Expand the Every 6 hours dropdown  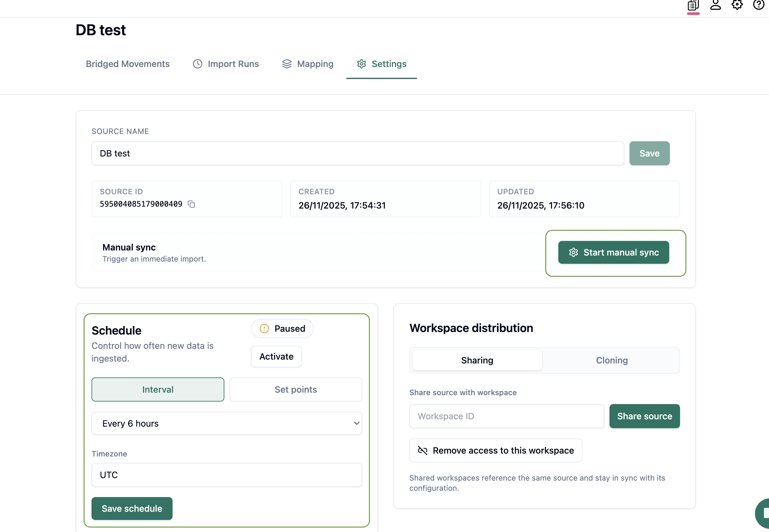227,423
